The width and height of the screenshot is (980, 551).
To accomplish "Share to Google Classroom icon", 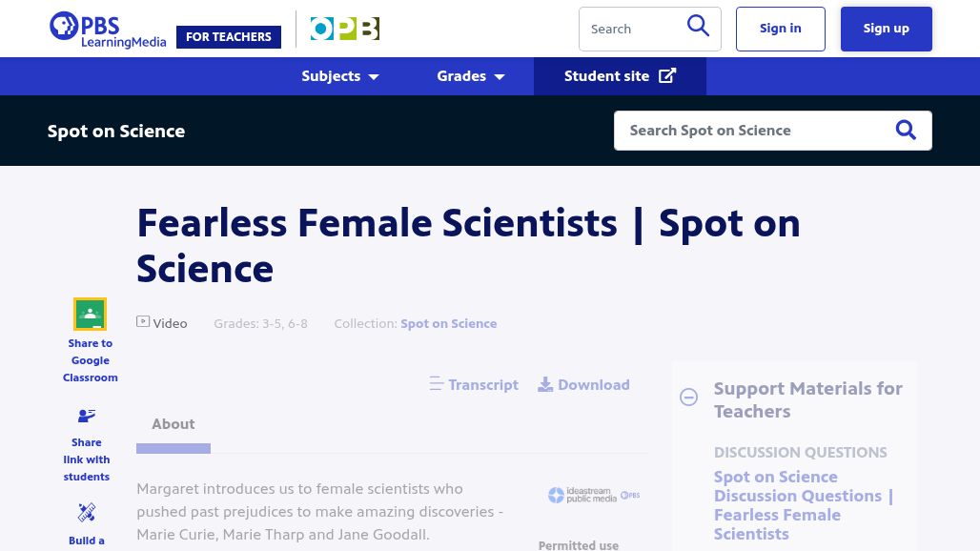I will (x=90, y=314).
